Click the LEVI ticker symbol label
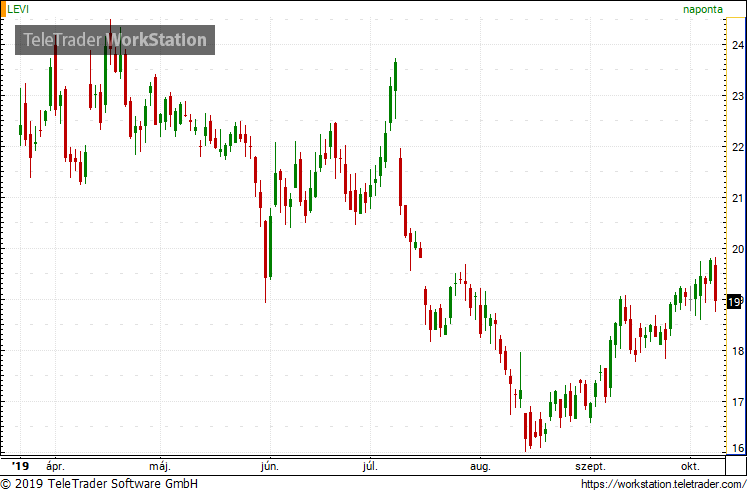 tap(18, 9)
